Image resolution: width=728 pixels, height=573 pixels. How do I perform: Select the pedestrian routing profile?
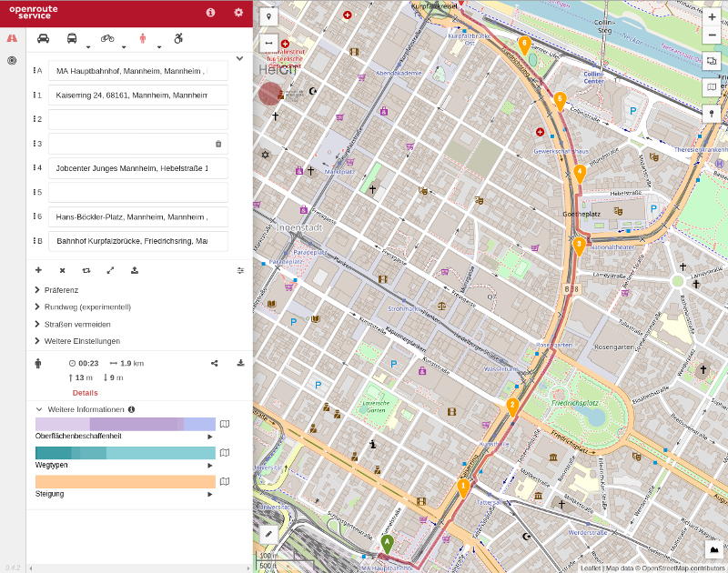[x=143, y=38]
